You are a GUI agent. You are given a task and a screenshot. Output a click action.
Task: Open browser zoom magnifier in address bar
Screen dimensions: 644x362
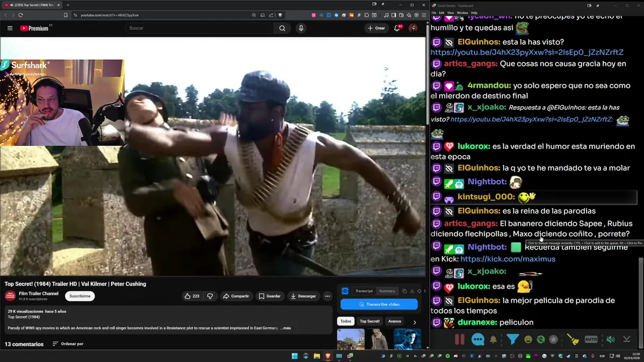[x=254, y=15]
